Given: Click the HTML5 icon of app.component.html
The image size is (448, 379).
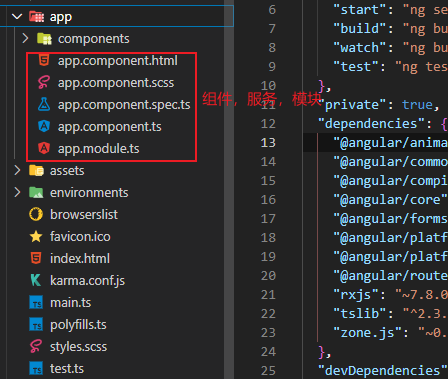Looking at the screenshot, I should point(44,61).
